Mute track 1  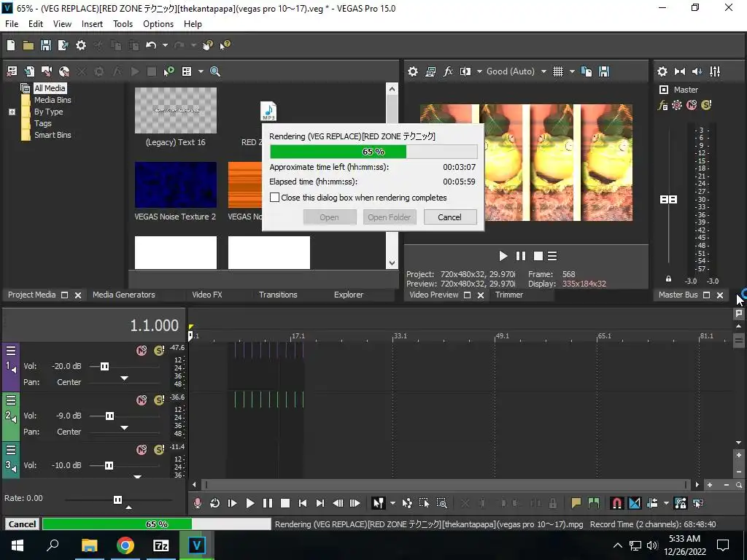(x=142, y=351)
